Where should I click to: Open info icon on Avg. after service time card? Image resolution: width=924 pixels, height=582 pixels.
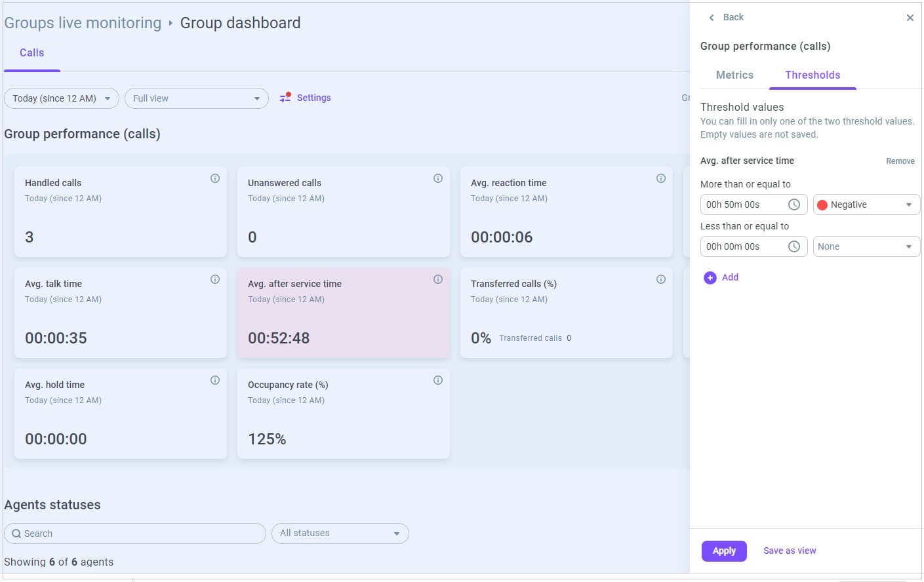point(438,279)
